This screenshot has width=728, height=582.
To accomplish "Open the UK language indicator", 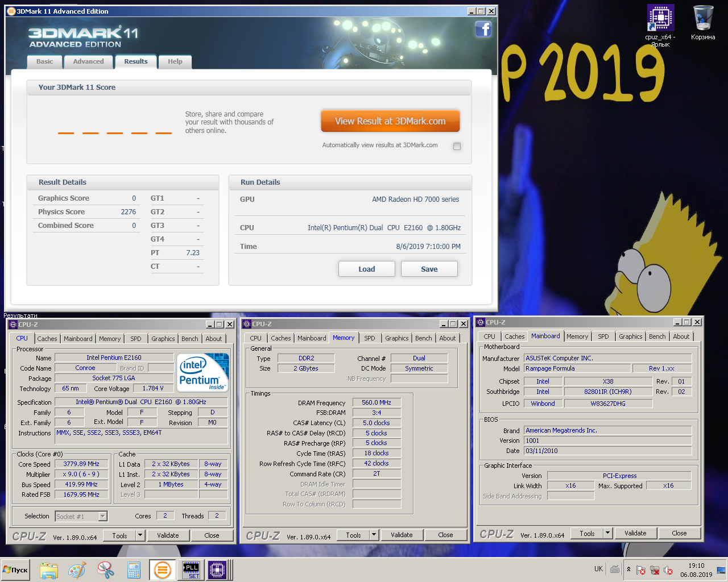I will click(x=598, y=569).
